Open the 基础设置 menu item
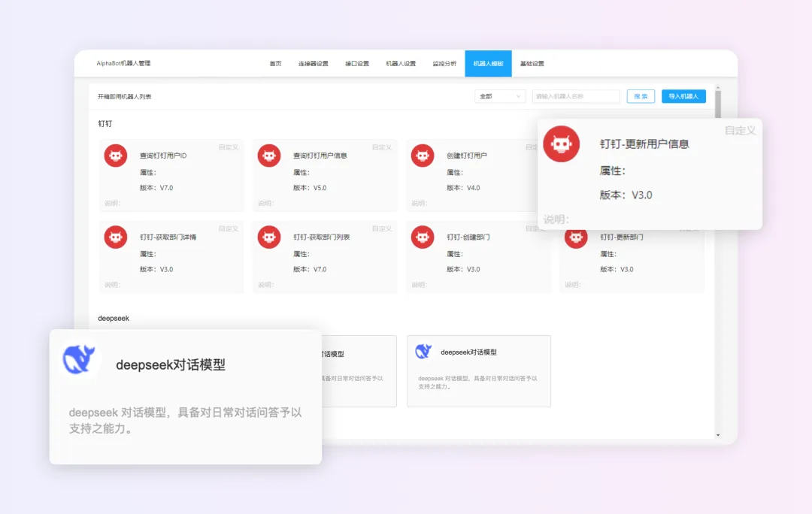Screen dimensions: 812x514 pos(532,64)
